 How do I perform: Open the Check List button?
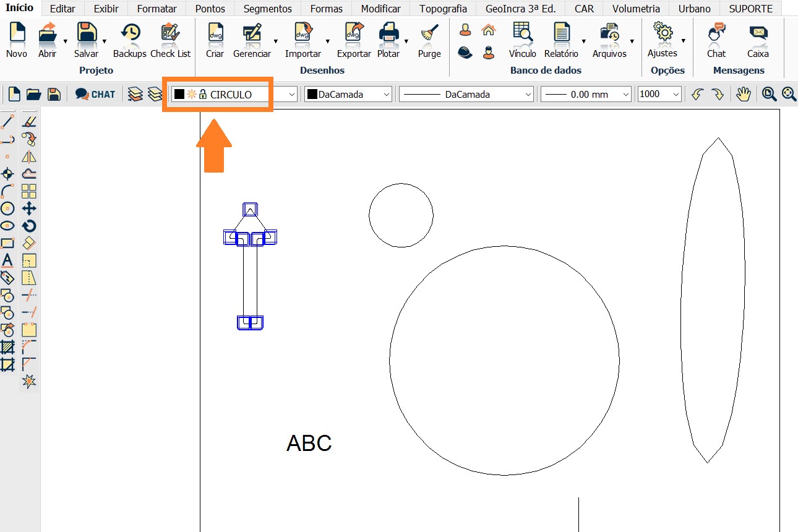click(x=171, y=40)
